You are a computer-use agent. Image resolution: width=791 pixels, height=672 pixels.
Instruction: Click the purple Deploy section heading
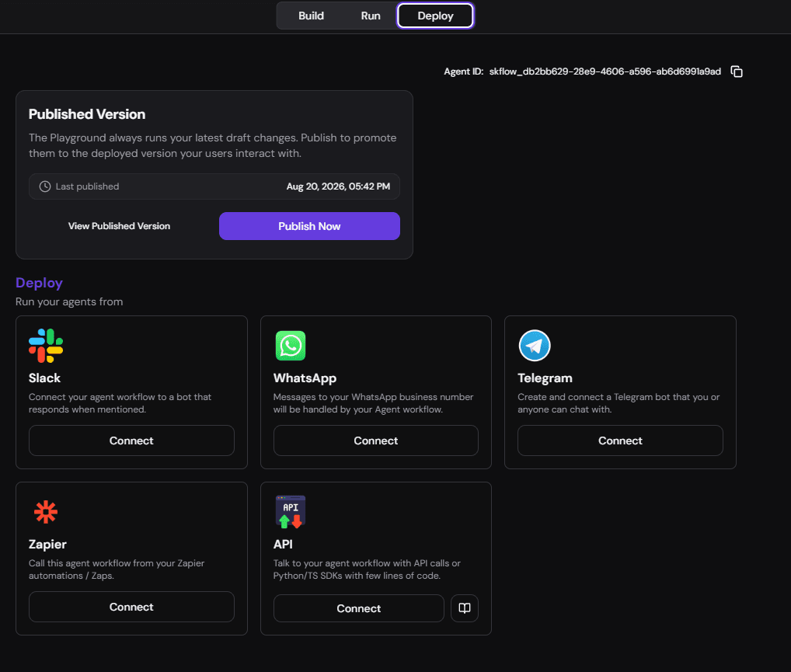pos(39,283)
